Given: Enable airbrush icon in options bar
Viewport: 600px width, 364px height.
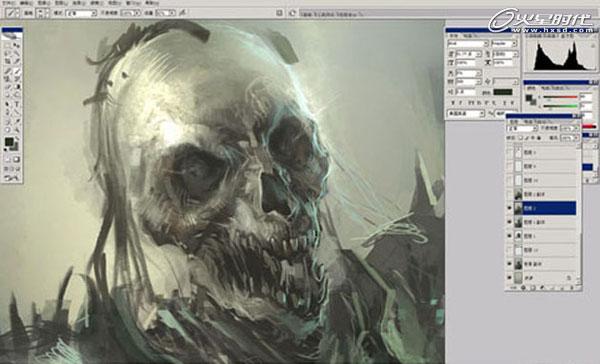Looking at the screenshot, I should (183, 13).
